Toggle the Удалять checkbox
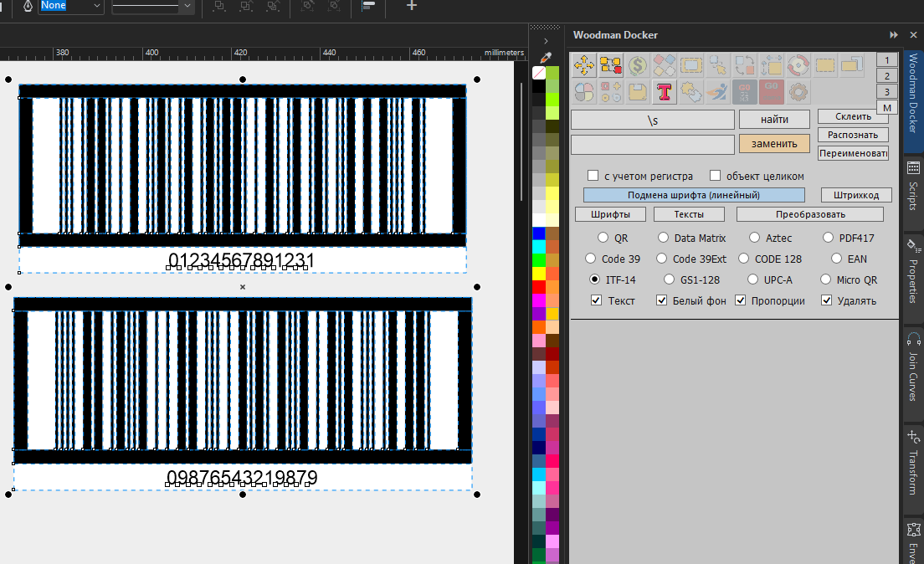Viewport: 924px width, 564px height. point(826,300)
